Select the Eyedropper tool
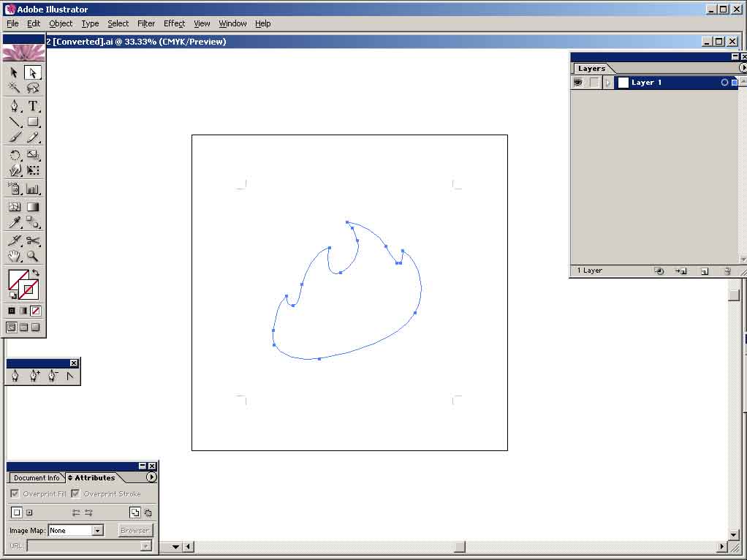The image size is (747, 560). (x=14, y=223)
